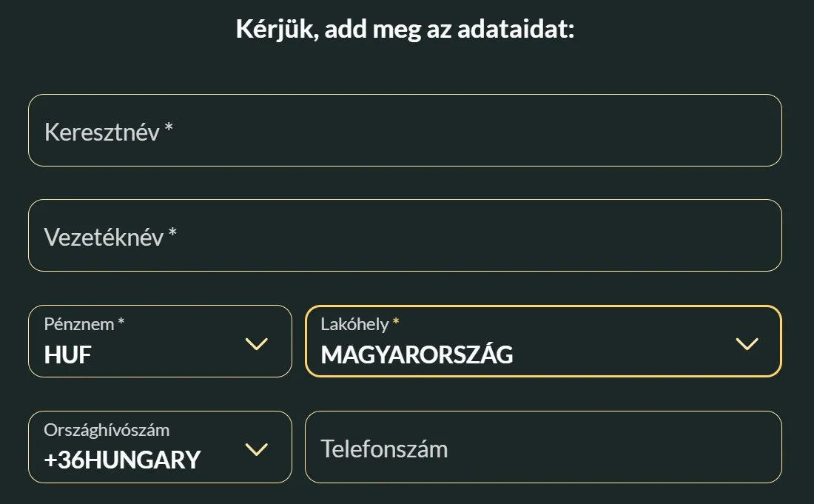Open the Pénznem currency dropdown
814x504 pixels.
click(160, 341)
